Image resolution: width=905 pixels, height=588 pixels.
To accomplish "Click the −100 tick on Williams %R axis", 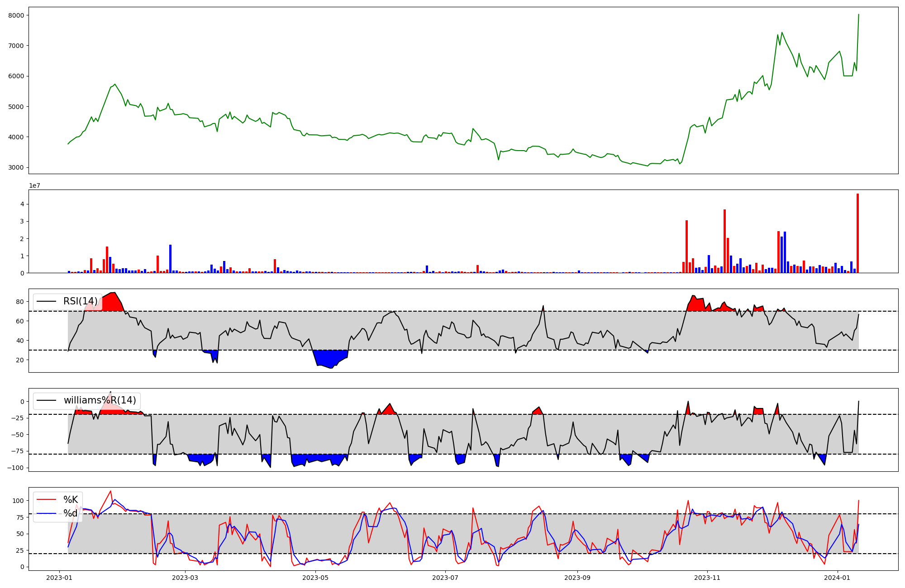I will click(x=15, y=468).
